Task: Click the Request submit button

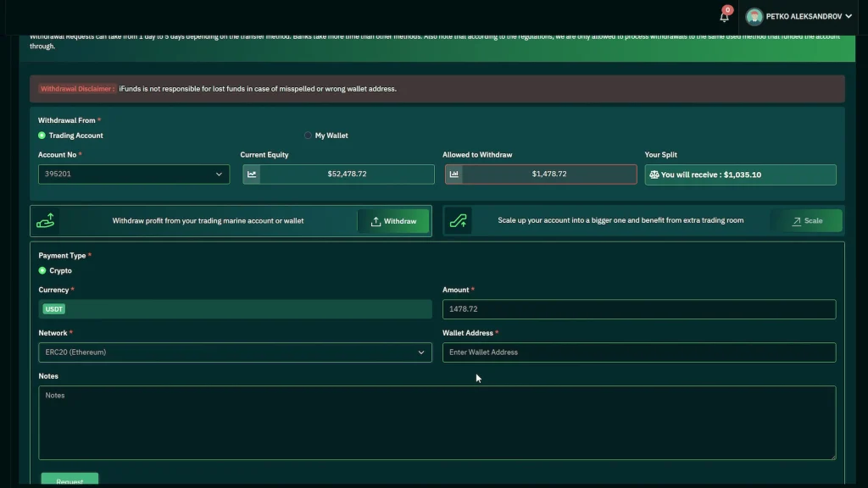Action: pos(70,480)
